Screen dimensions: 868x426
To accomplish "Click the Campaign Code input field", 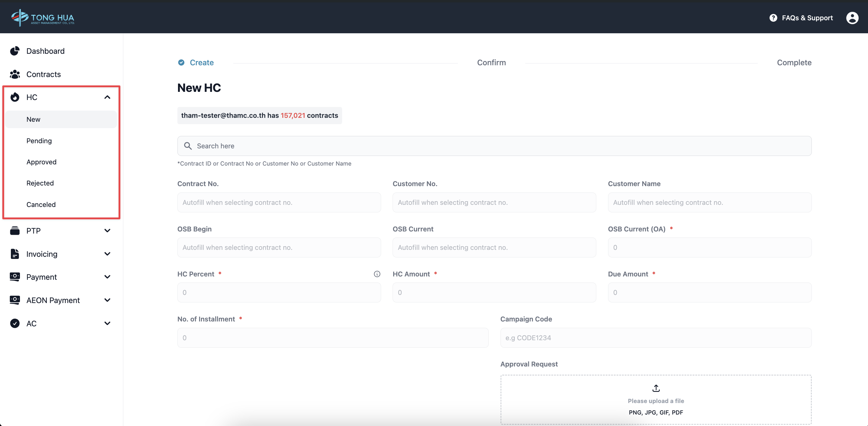I will (655, 338).
